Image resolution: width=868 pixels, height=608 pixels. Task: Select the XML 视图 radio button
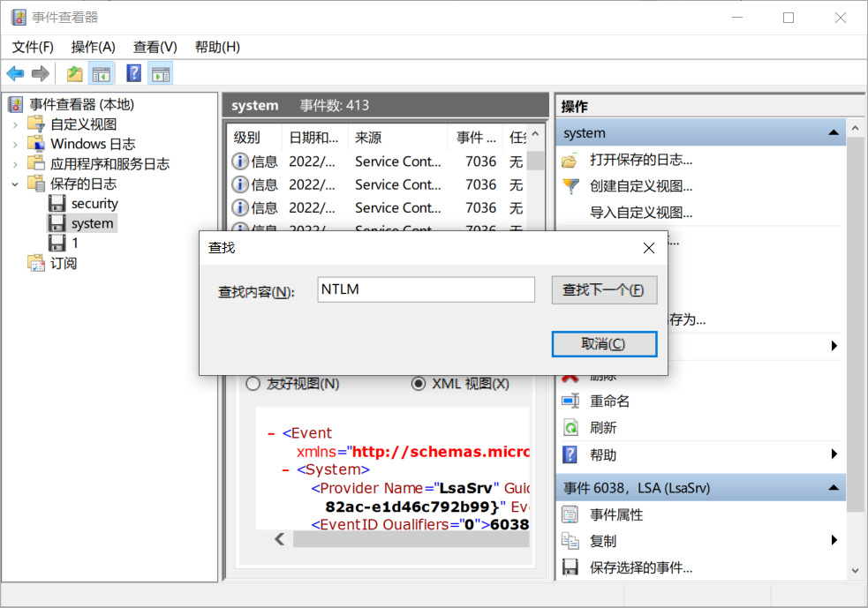click(x=419, y=384)
